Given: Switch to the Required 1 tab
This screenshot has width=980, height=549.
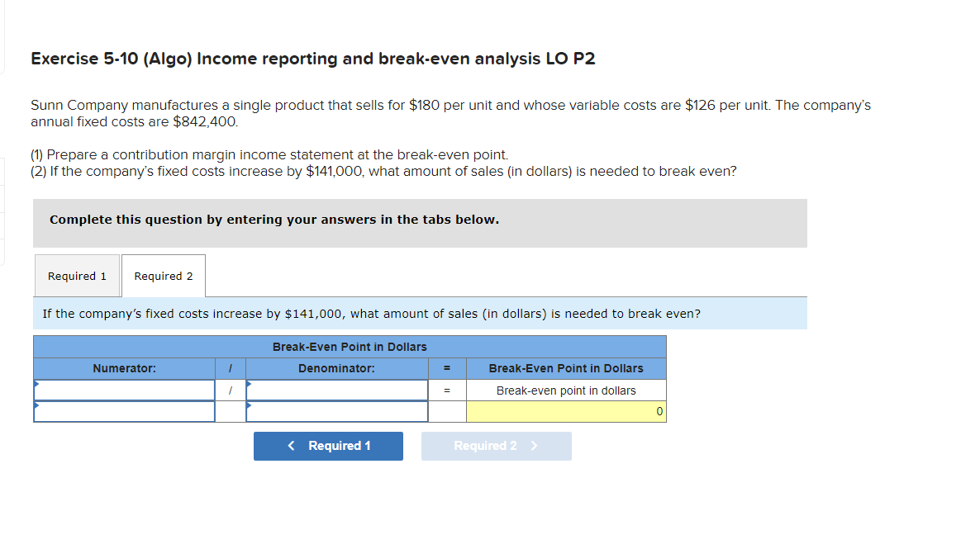Looking at the screenshot, I should [x=77, y=275].
